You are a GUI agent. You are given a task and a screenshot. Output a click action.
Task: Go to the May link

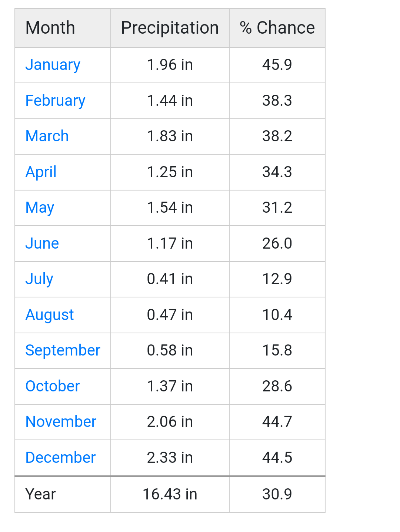[x=40, y=208]
